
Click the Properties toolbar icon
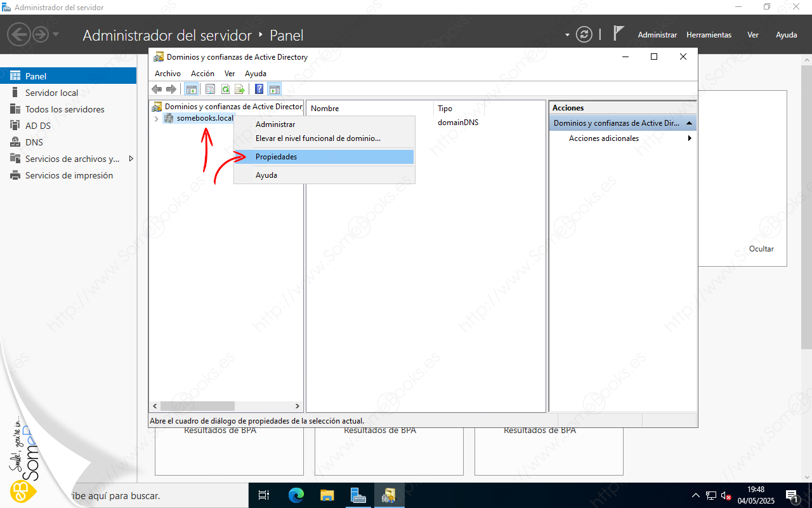click(x=210, y=90)
